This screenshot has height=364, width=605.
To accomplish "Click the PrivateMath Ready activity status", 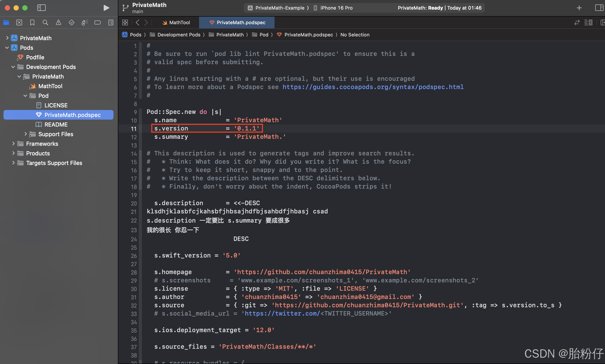I will [440, 8].
